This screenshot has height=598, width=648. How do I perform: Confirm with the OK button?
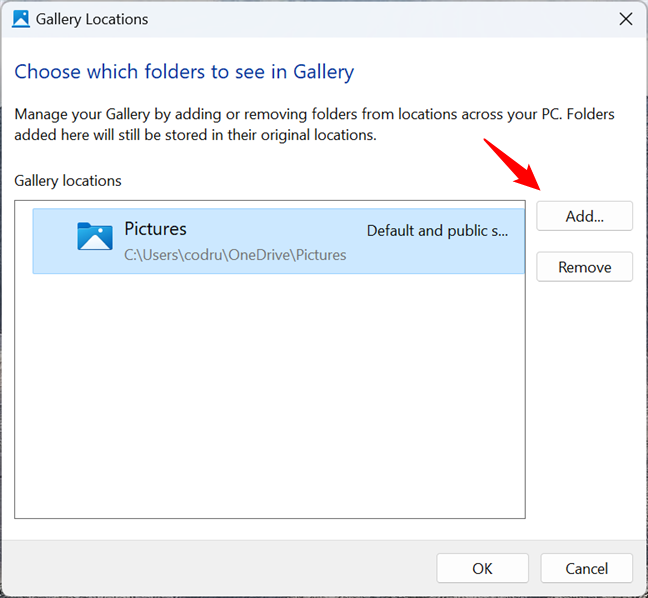click(483, 568)
